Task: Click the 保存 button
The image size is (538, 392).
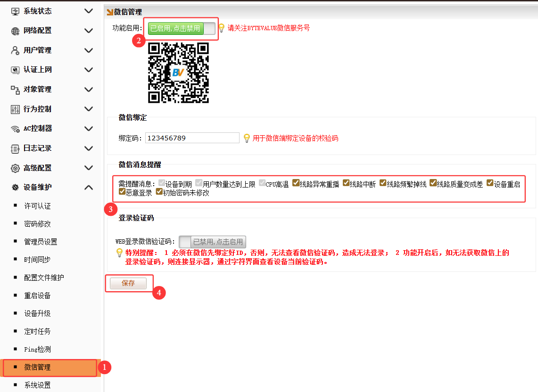Action: pyautogui.click(x=128, y=283)
